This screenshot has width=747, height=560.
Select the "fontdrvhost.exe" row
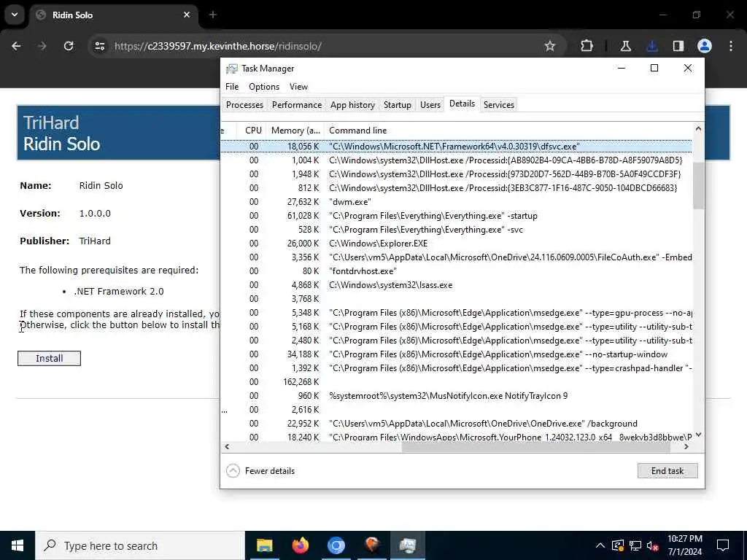[457, 271]
